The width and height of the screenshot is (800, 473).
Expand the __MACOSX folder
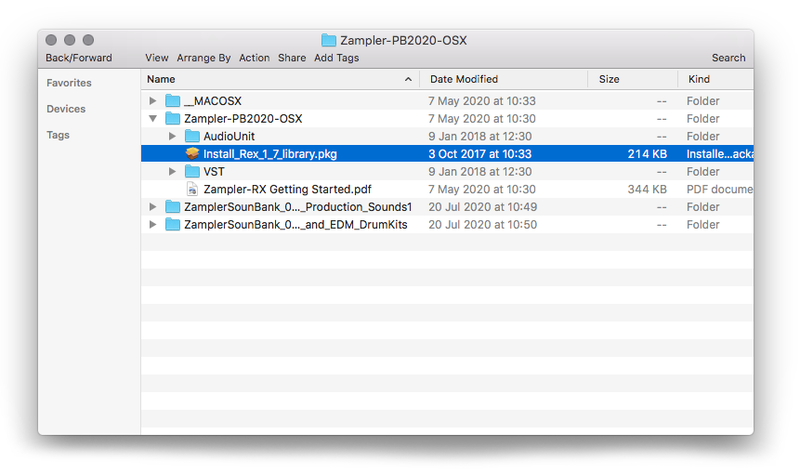(153, 101)
